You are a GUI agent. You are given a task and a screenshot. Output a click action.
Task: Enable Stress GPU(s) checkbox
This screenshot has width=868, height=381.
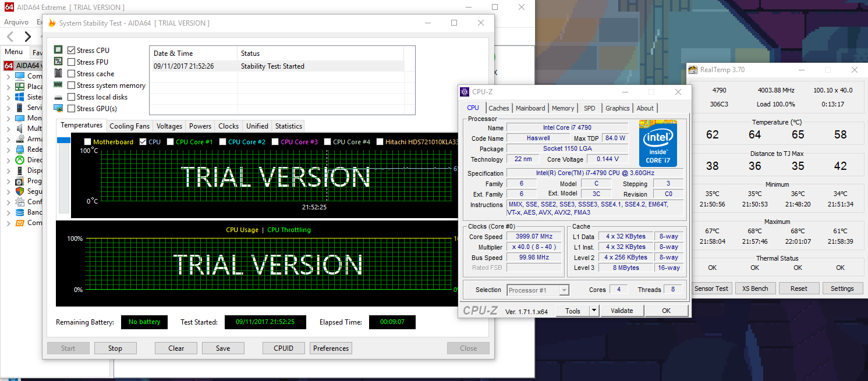tap(72, 109)
